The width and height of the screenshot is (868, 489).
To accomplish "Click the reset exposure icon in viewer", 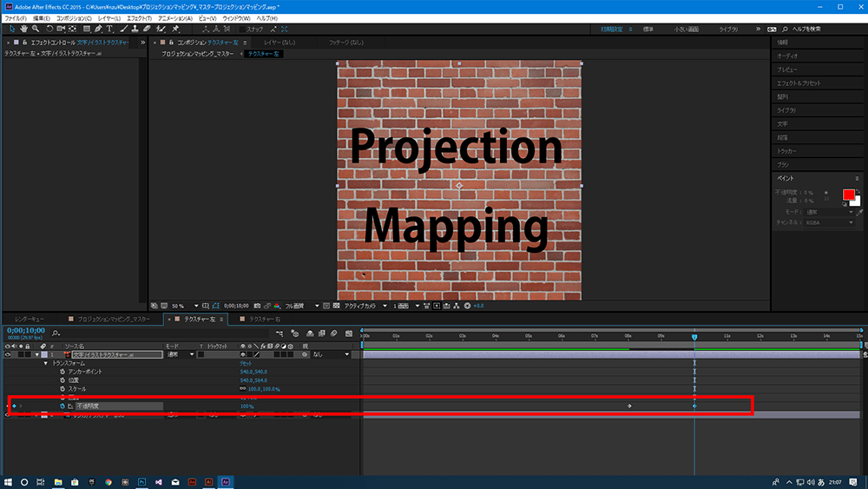I will (467, 306).
